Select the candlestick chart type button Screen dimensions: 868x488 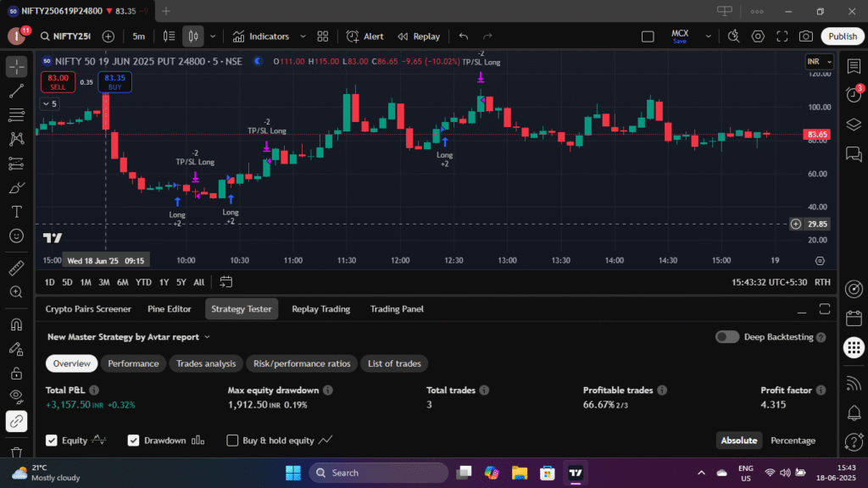click(193, 36)
